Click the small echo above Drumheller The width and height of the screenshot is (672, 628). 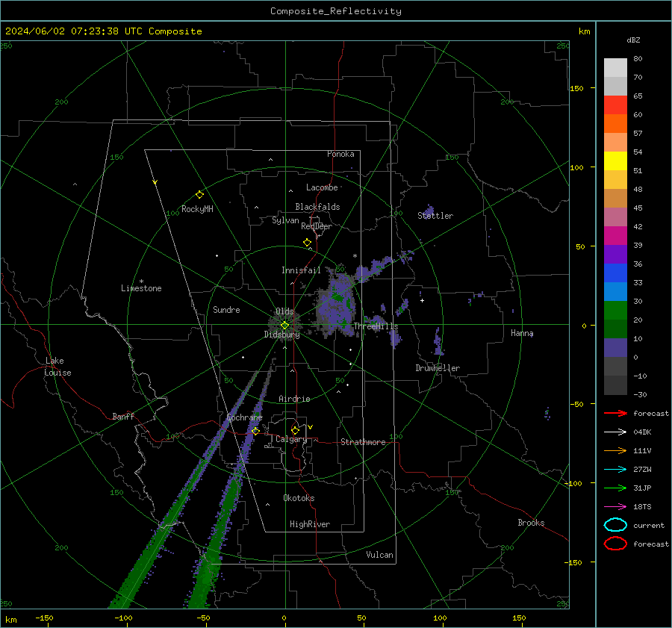(438, 342)
